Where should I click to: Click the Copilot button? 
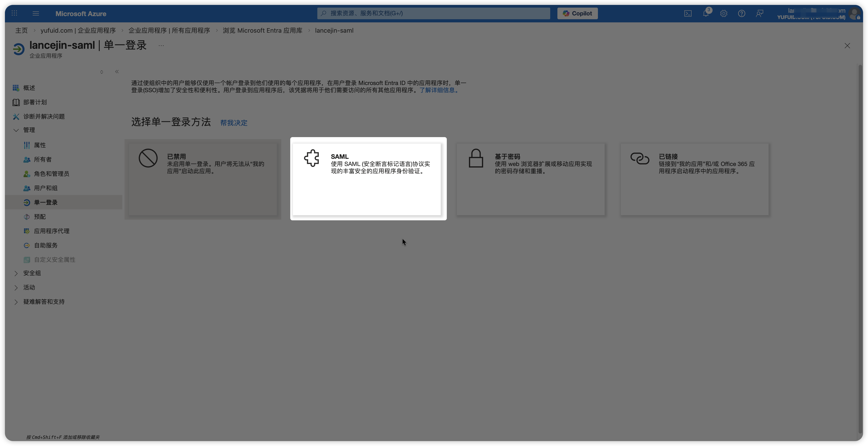pyautogui.click(x=577, y=13)
